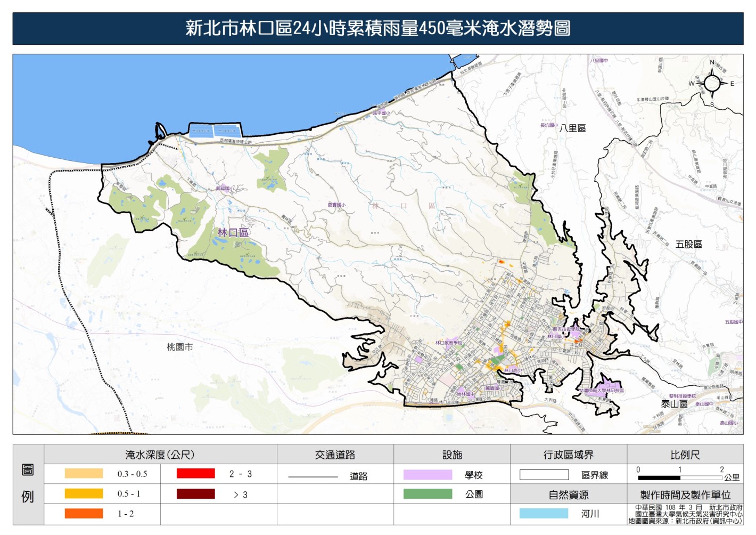Click the 五股區 district label
756x535 pixels.
[x=688, y=244]
